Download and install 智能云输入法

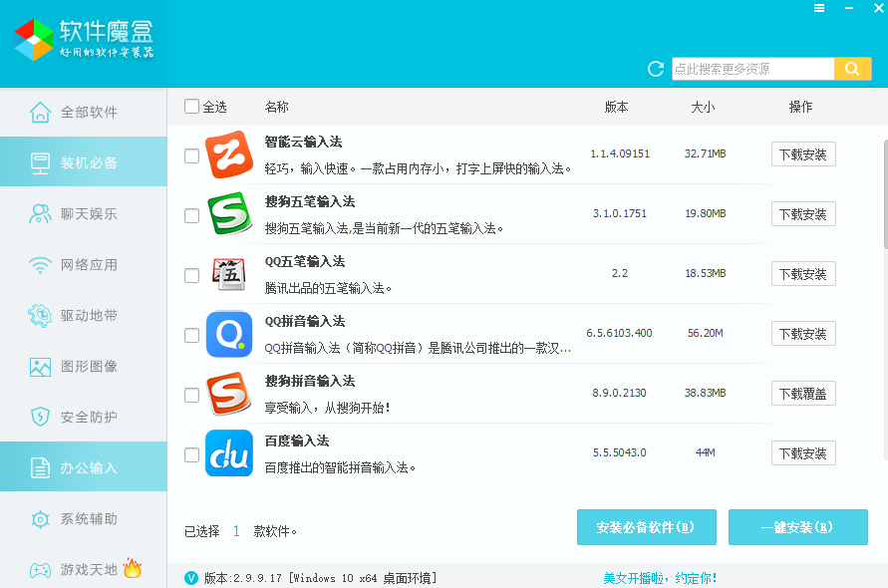coord(803,154)
